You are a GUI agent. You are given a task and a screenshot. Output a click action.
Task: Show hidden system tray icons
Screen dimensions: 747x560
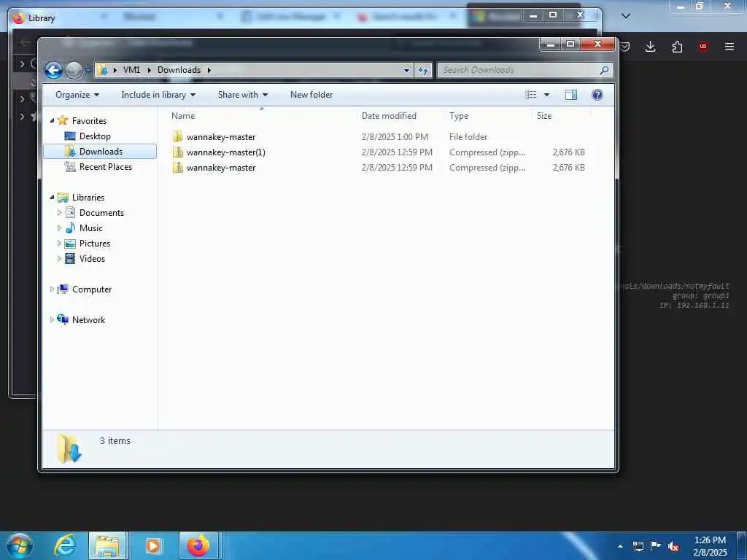[x=620, y=546]
